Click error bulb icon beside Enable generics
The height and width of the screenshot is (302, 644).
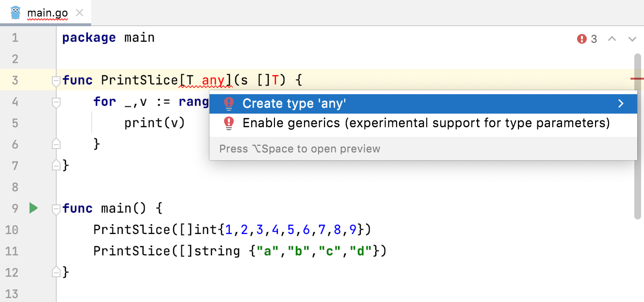pyautogui.click(x=229, y=123)
